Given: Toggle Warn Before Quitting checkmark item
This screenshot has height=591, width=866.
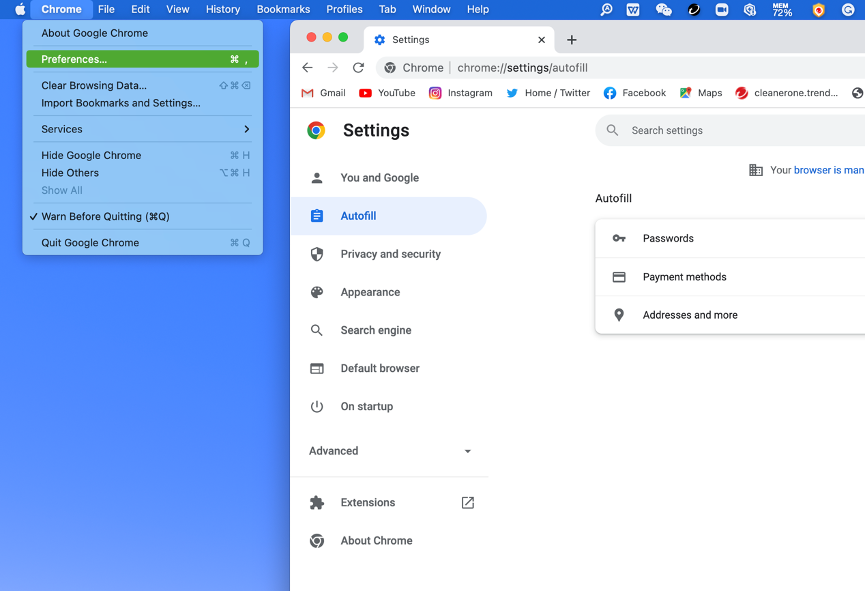Looking at the screenshot, I should pos(105,217).
